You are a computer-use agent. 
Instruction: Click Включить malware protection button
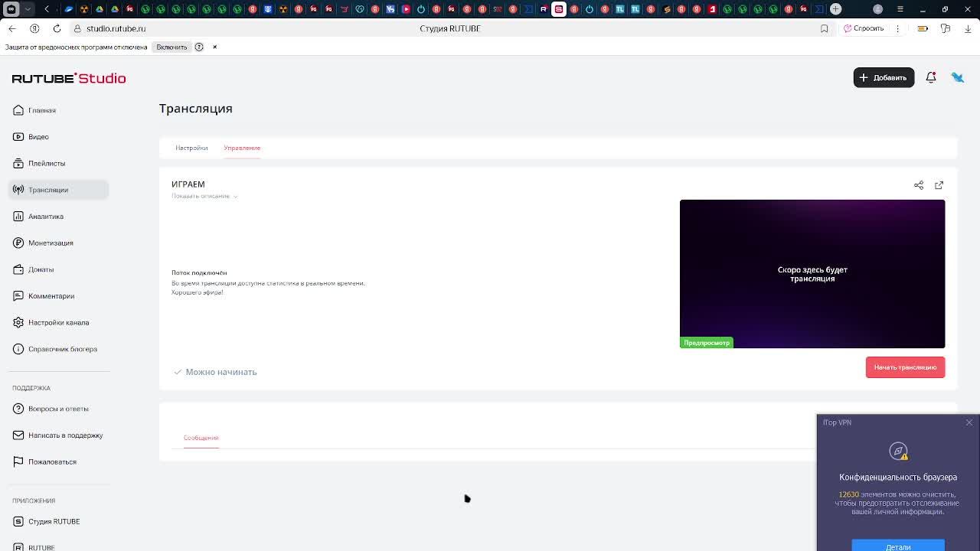pos(171,47)
